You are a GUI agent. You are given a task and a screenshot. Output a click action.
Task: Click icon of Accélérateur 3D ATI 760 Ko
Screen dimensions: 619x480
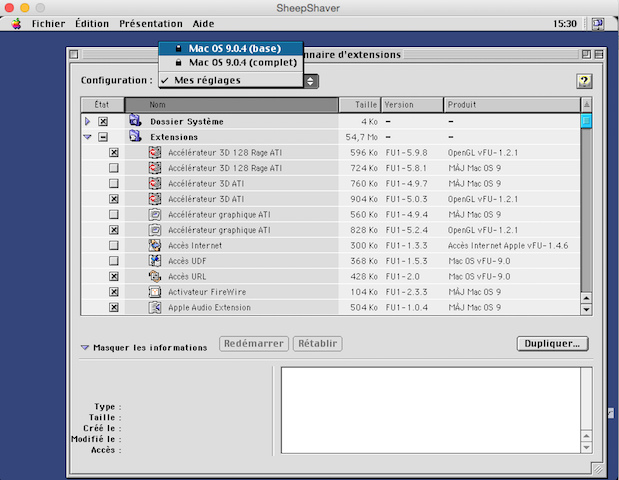pyautogui.click(x=155, y=183)
